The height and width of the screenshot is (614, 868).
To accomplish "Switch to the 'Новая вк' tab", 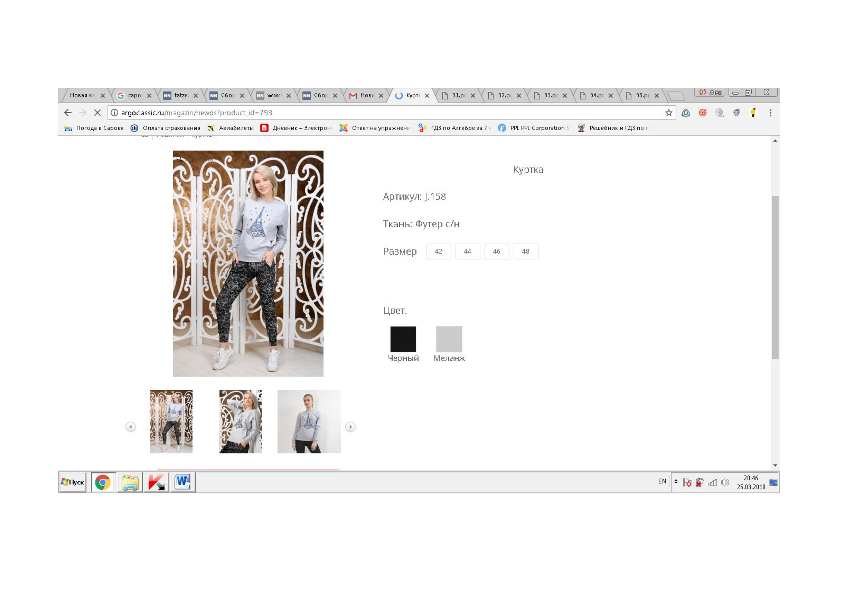I will [x=82, y=95].
